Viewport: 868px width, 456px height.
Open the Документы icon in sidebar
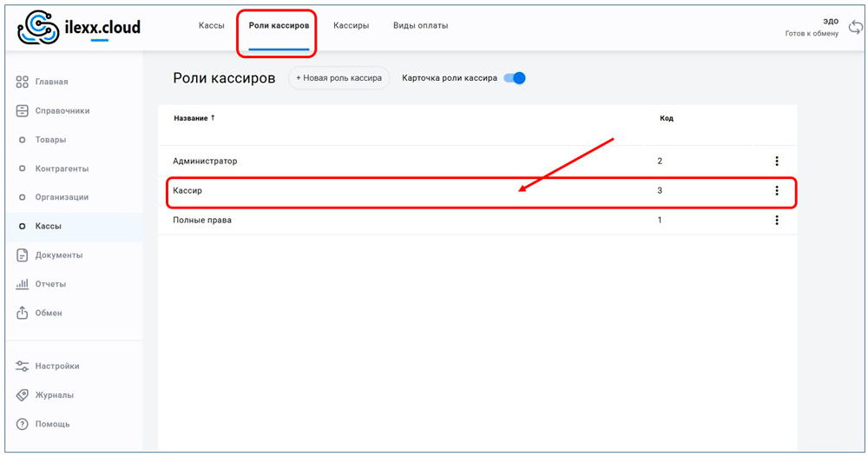point(23,255)
